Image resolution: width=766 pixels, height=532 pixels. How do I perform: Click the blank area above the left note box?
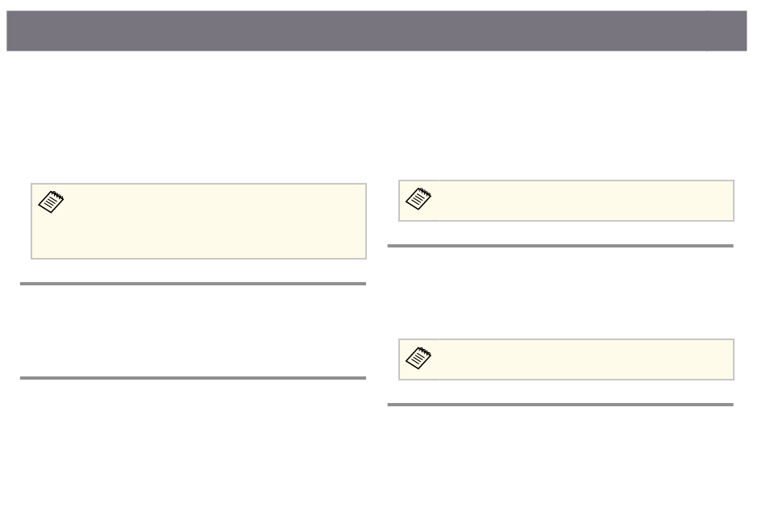coord(193,117)
